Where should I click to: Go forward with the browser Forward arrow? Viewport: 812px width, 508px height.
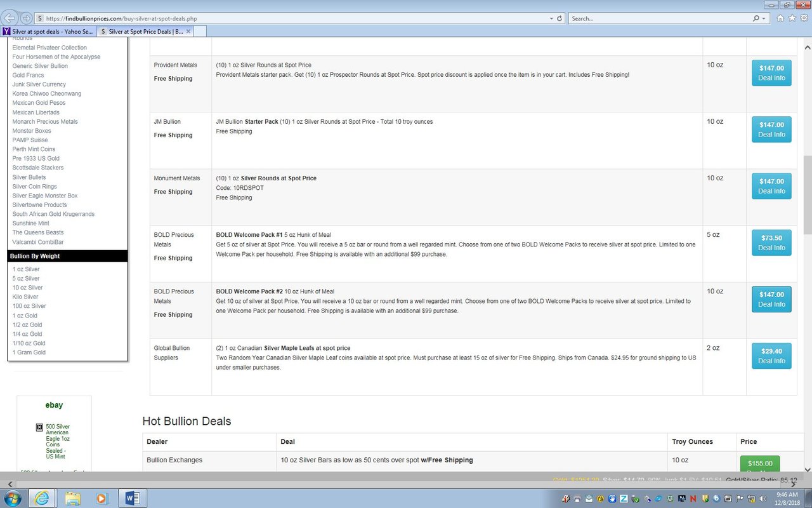26,18
